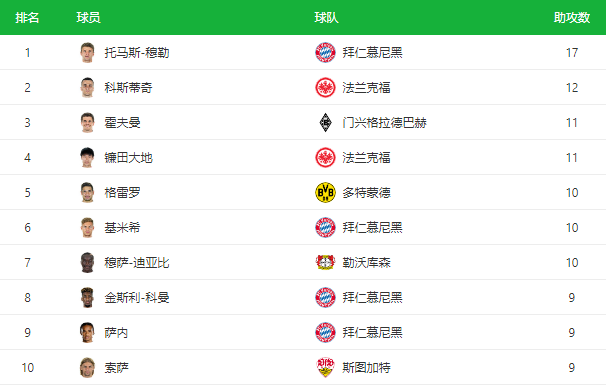Click Frankfurt club logo in row 2

coord(325,87)
